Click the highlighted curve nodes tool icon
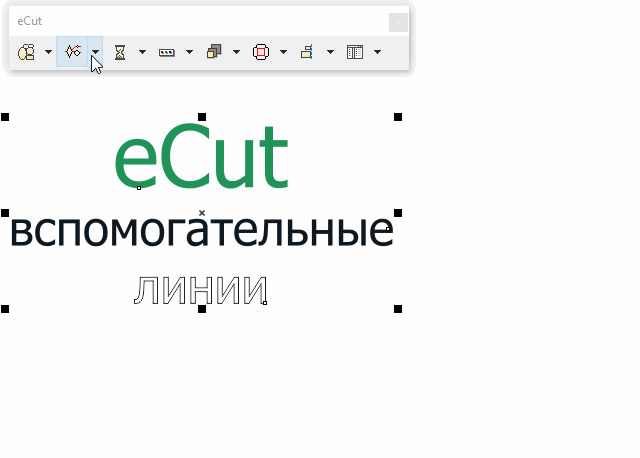This screenshot has height=458, width=640. pyautogui.click(x=73, y=51)
